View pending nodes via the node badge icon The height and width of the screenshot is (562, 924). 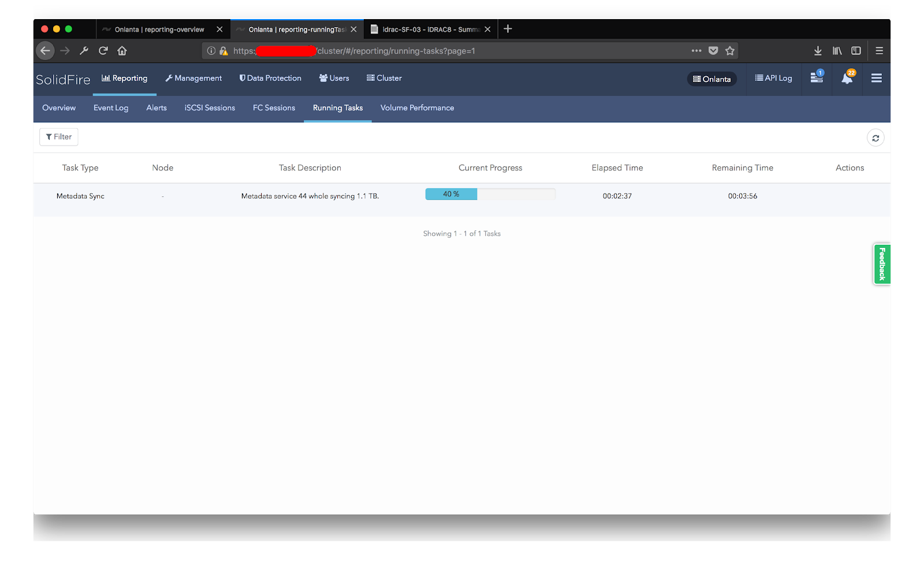pos(816,79)
